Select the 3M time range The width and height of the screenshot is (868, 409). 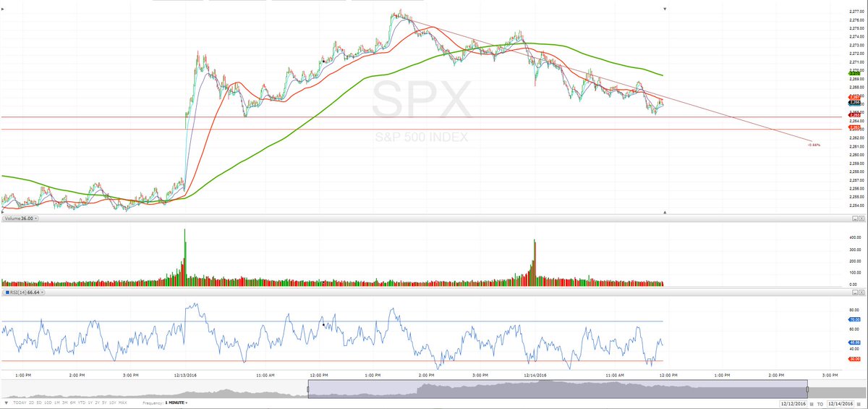64,402
